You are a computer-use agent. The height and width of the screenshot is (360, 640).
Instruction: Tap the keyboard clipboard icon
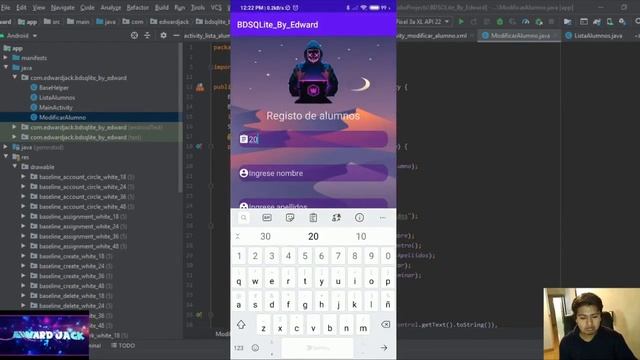coord(313,218)
